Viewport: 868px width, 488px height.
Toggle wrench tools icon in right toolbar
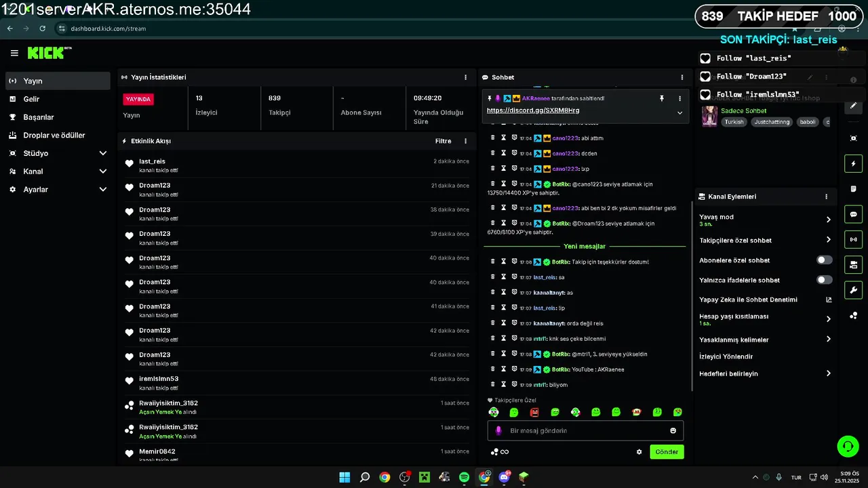point(853,290)
